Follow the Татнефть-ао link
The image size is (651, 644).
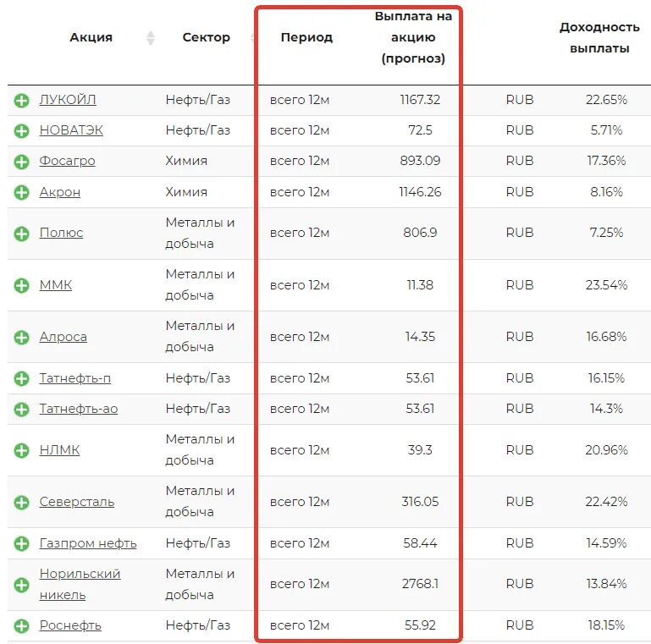79,409
